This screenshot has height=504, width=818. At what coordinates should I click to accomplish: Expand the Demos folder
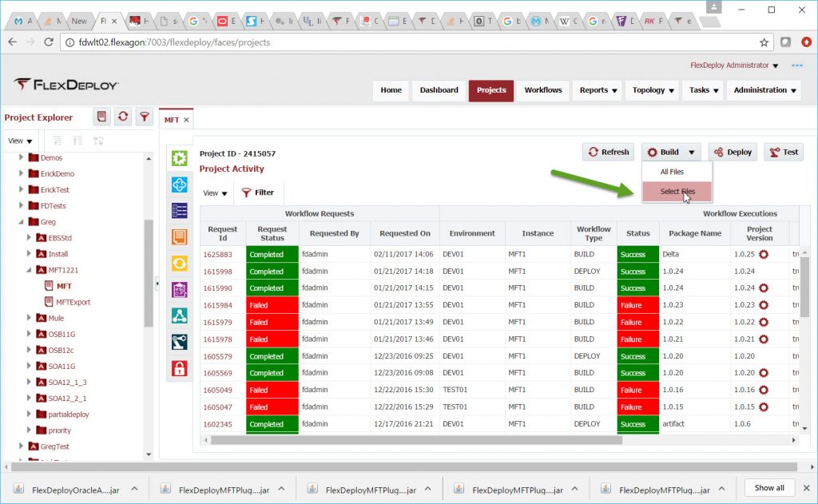tap(21, 157)
